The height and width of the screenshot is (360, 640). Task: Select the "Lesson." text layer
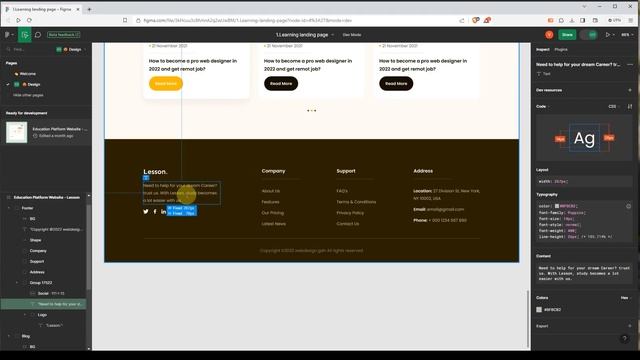click(54, 325)
